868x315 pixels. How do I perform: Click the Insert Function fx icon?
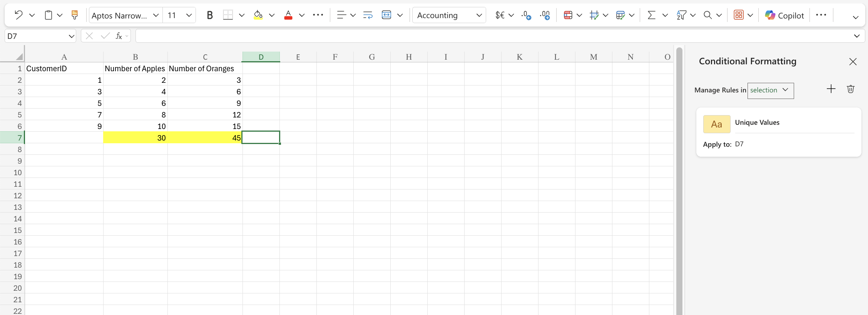click(119, 36)
